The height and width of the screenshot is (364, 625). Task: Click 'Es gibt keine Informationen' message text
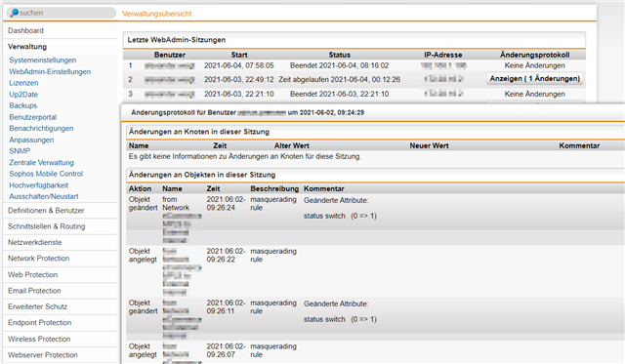(245, 156)
